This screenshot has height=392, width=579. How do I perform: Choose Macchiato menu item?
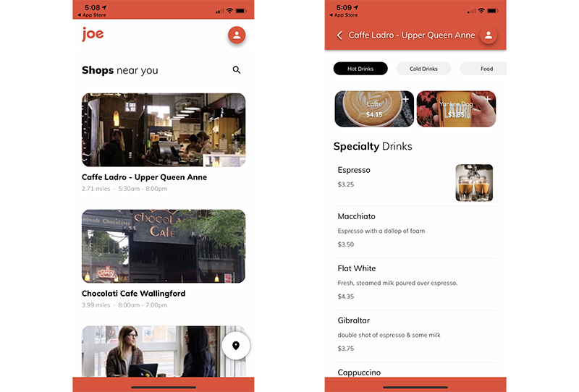[x=415, y=232]
